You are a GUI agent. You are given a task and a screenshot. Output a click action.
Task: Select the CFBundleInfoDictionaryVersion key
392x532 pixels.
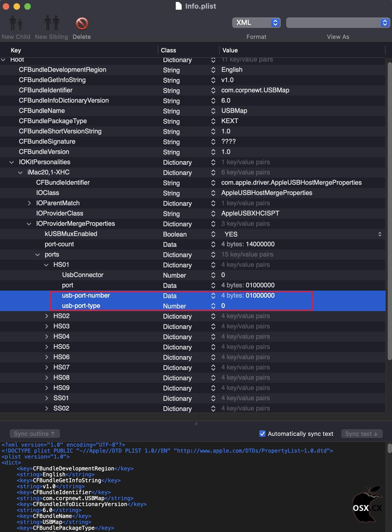pos(64,100)
